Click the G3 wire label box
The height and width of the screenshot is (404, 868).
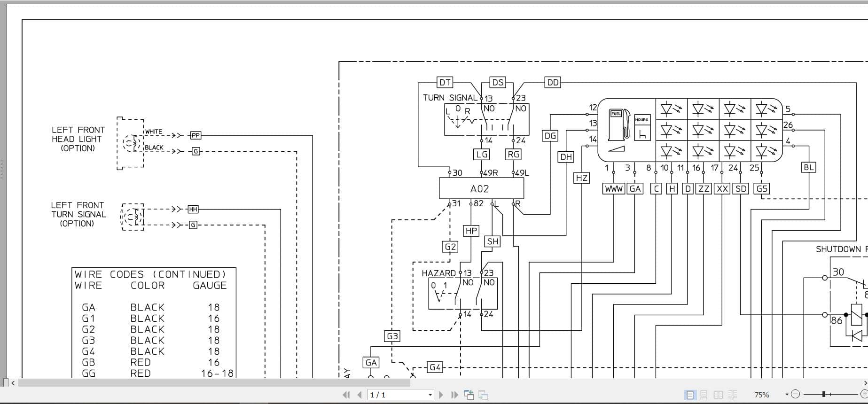(x=392, y=336)
